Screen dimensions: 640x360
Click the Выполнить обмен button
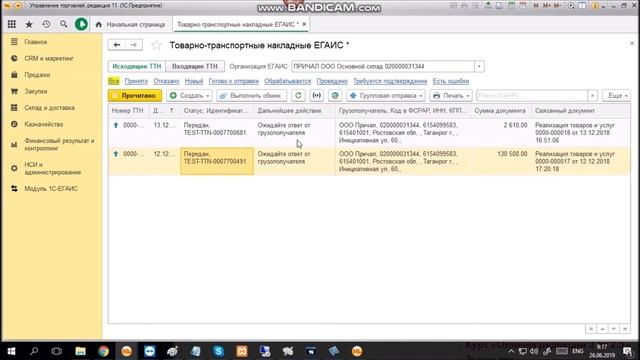click(x=251, y=96)
